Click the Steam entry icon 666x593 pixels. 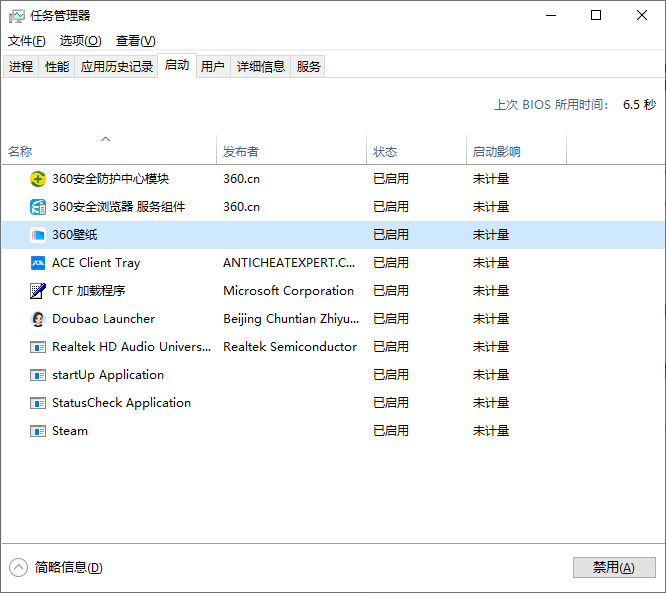coord(38,432)
